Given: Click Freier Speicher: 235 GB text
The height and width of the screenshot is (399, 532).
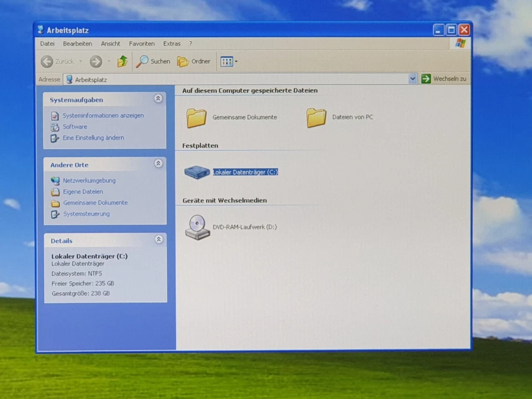Looking at the screenshot, I should (x=83, y=283).
